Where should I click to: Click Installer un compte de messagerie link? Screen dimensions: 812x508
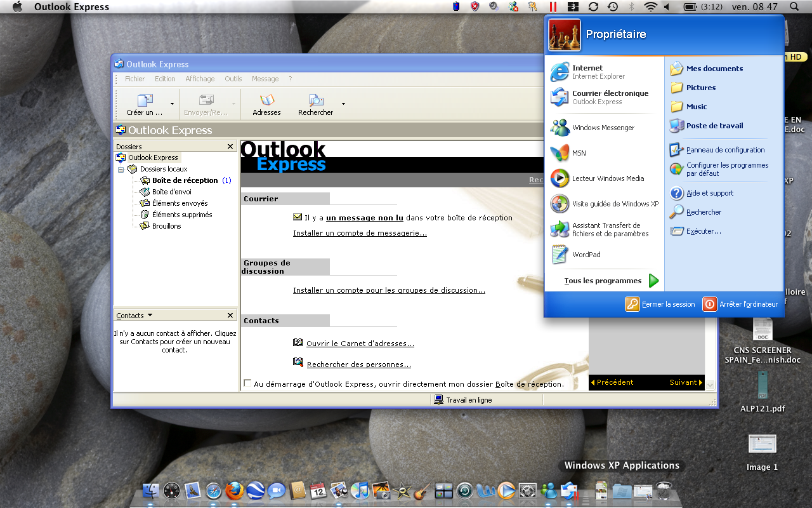[360, 233]
